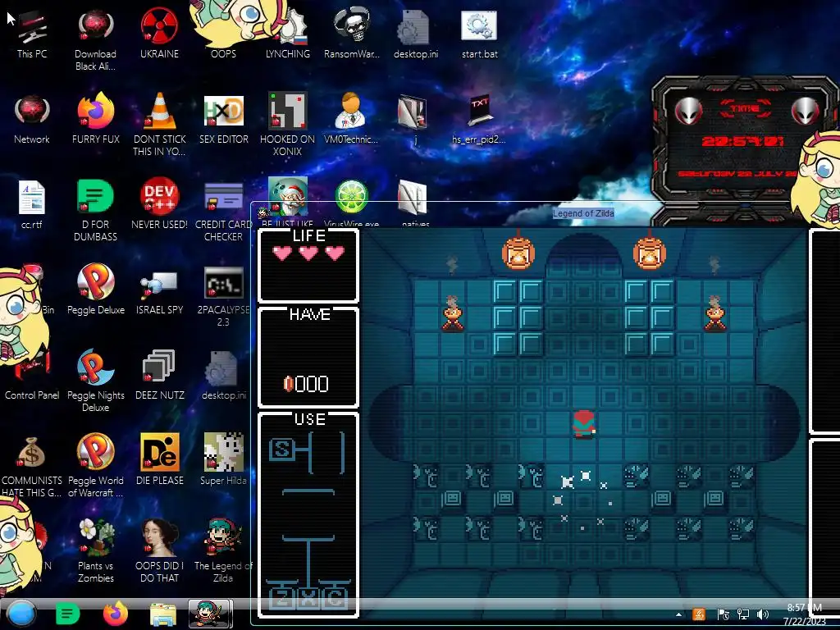The width and height of the screenshot is (840, 630).
Task: Open the Download Black Ali... desktop icon
Action: [x=95, y=39]
